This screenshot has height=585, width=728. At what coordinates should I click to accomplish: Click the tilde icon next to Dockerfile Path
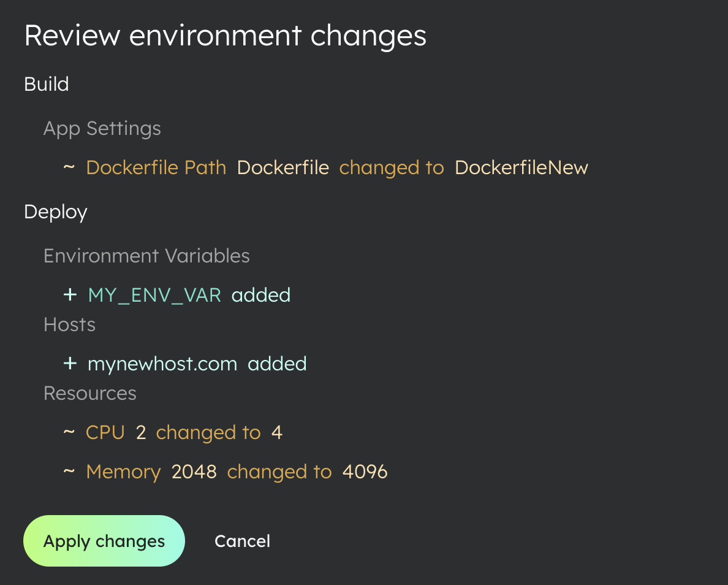pyautogui.click(x=69, y=167)
